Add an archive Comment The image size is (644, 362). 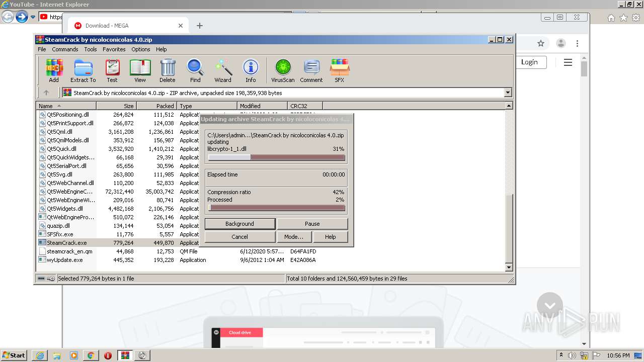311,70
